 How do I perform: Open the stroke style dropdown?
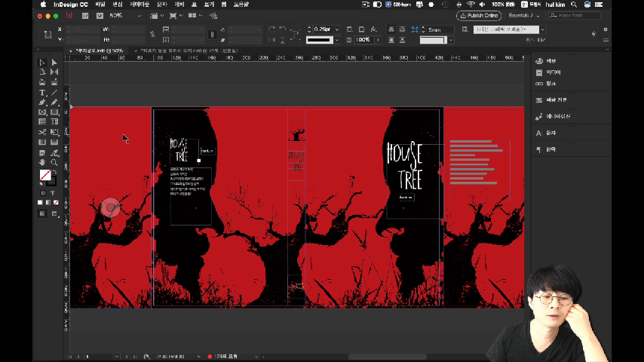tap(337, 40)
